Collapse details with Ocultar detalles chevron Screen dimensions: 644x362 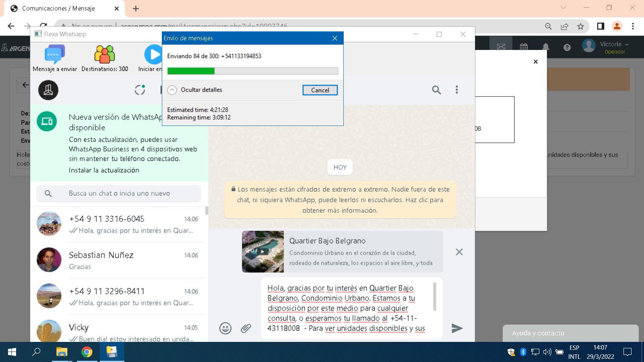(x=172, y=90)
